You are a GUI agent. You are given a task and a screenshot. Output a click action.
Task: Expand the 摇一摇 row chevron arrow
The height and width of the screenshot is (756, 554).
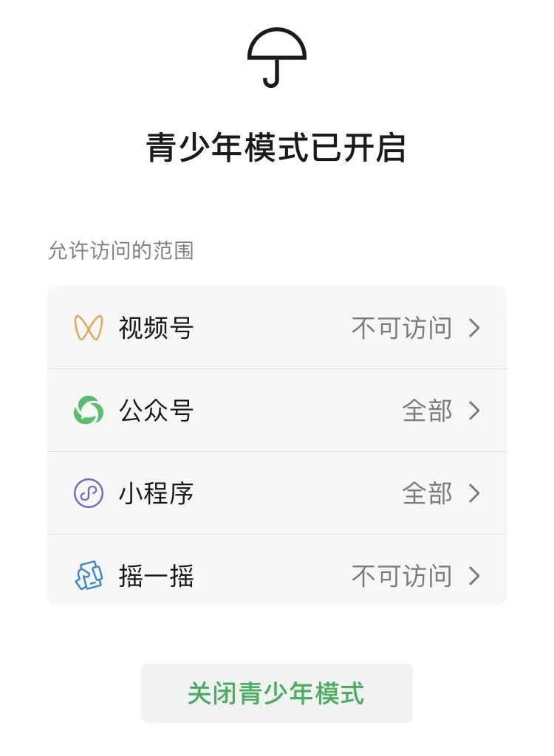tap(474, 576)
